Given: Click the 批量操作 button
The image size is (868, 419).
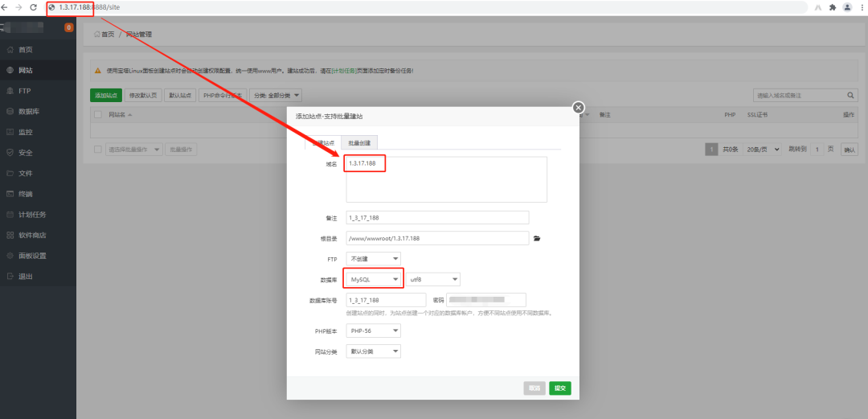Looking at the screenshot, I should (181, 150).
